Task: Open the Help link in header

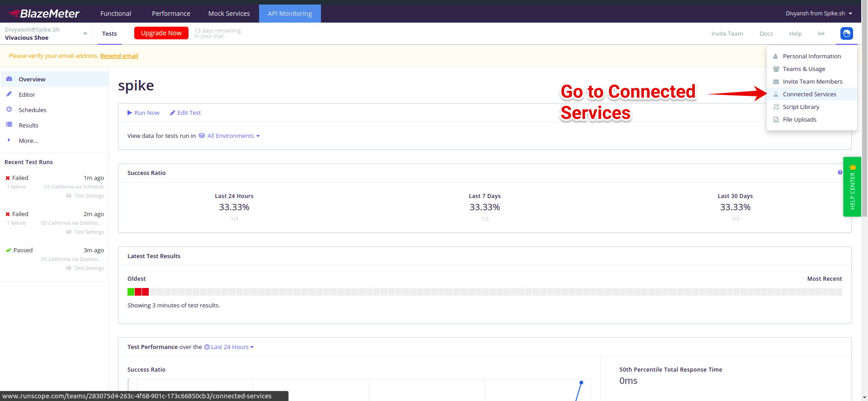Action: pyautogui.click(x=795, y=33)
